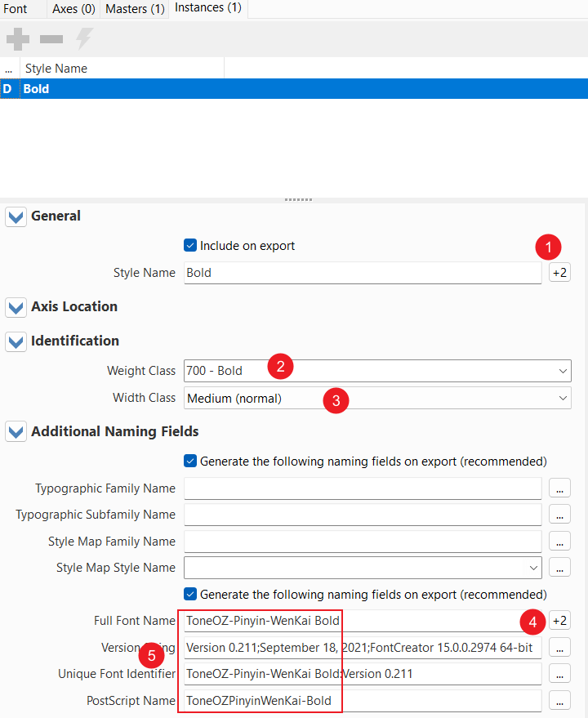Click the ellipsis button for Style Map Style Name
The height and width of the screenshot is (718, 588).
[x=559, y=569]
